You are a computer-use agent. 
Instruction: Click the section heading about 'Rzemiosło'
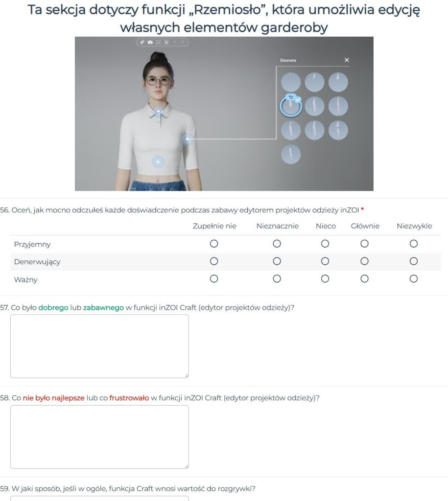[224, 19]
